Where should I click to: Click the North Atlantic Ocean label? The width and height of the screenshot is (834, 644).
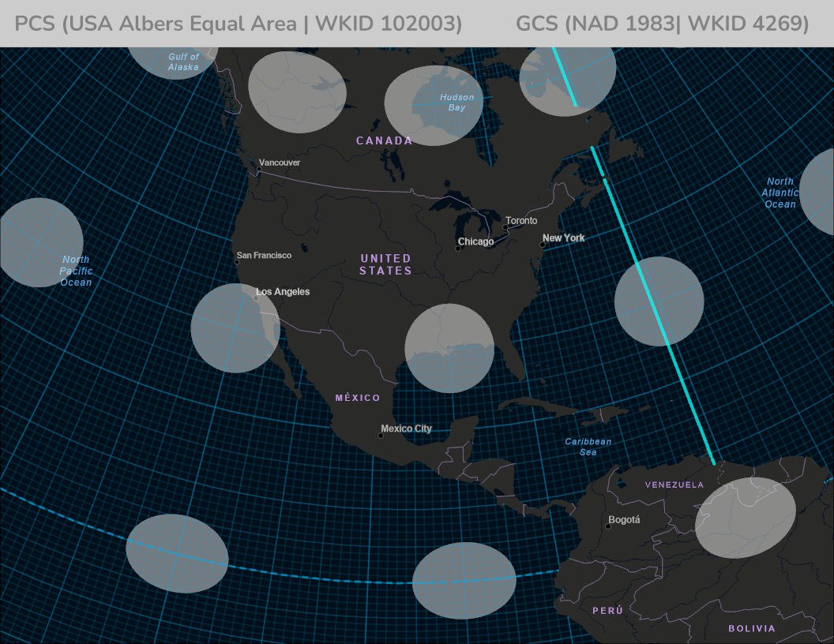(780, 193)
